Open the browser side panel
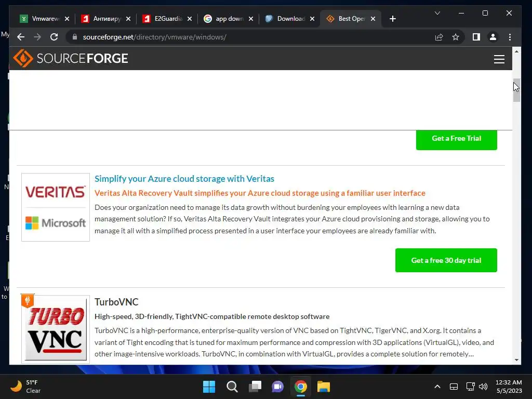Image resolution: width=532 pixels, height=399 pixels. tap(476, 37)
